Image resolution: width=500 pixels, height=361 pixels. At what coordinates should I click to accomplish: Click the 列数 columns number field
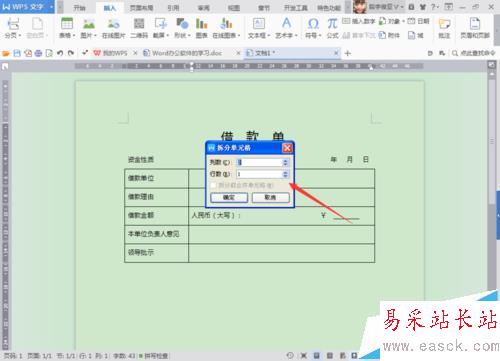tap(259, 162)
